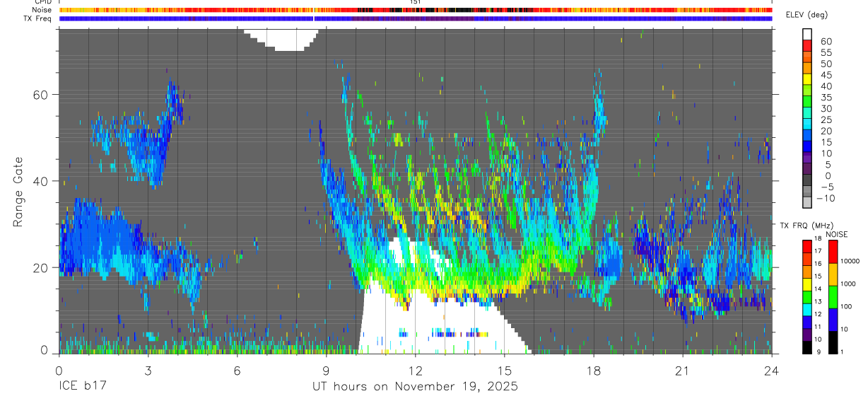Click the cyan 25 degree elevation swatch
Viewport: 868px width, 401px height.
point(807,124)
